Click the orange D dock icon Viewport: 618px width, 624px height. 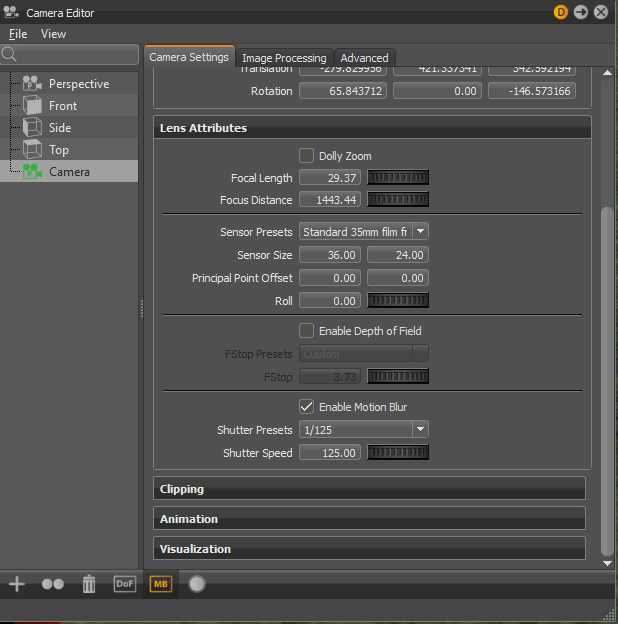[561, 12]
